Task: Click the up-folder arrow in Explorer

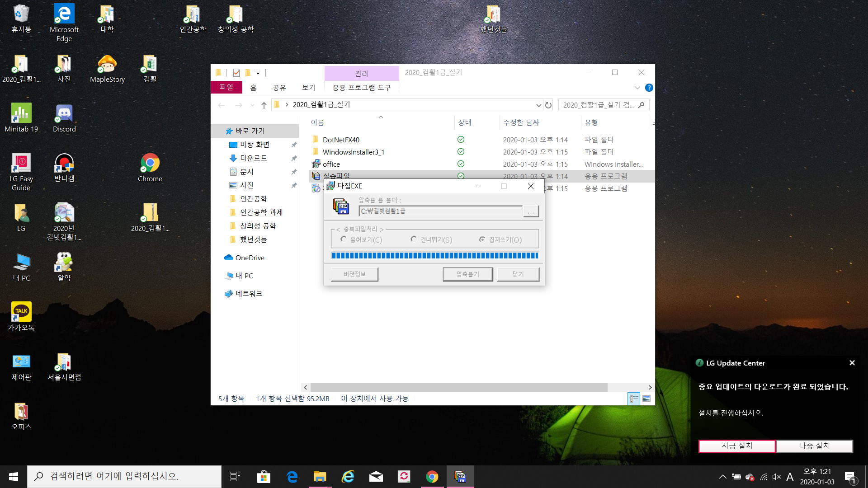Action: (x=264, y=105)
